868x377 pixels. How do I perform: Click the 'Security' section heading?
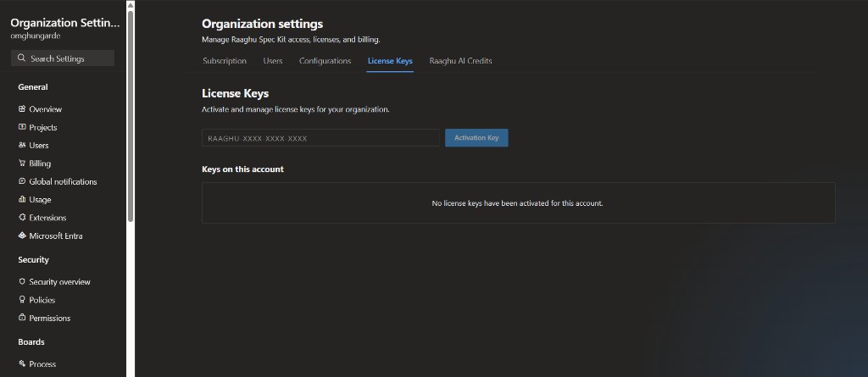[x=33, y=259]
